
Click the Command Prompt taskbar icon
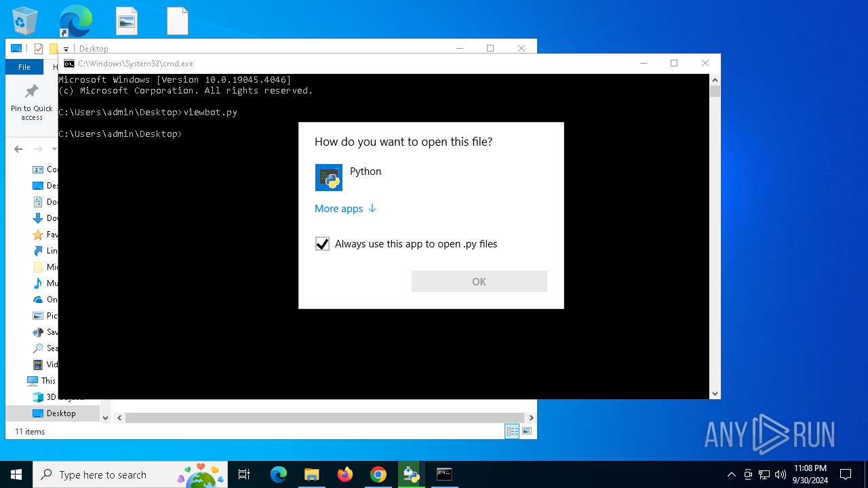(444, 474)
